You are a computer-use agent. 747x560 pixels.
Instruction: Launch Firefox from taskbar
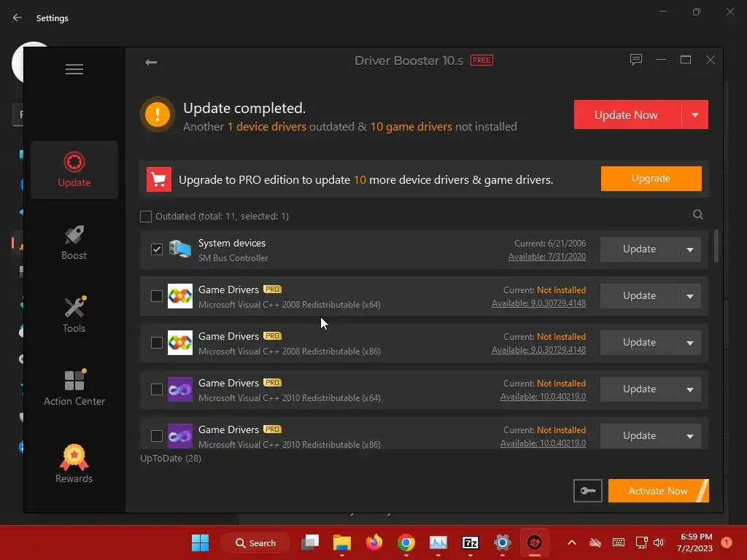[374, 542]
